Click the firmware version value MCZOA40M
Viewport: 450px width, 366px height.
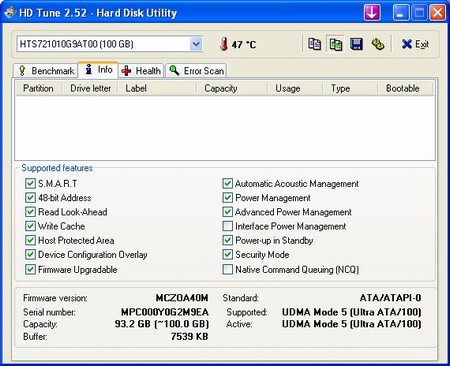[x=182, y=298]
